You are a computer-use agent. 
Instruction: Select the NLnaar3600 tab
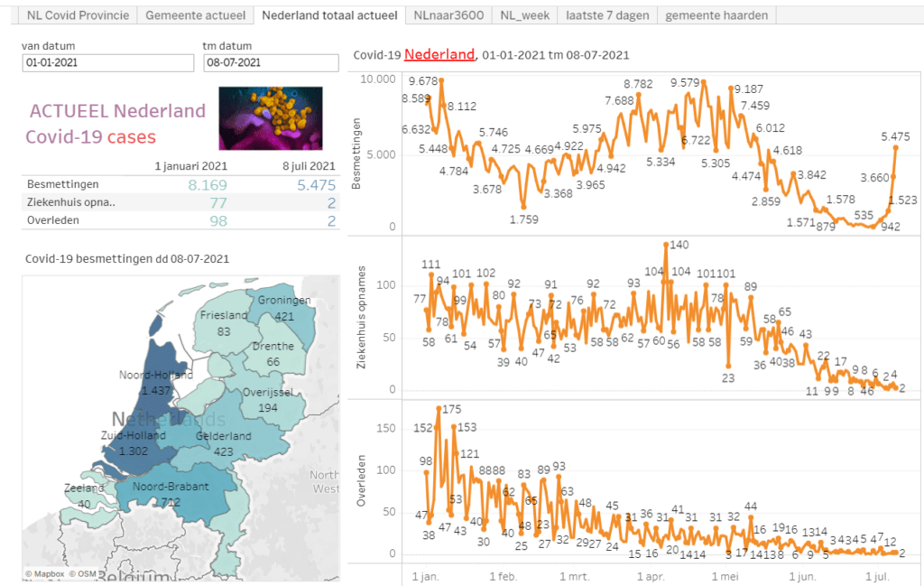coord(448,15)
